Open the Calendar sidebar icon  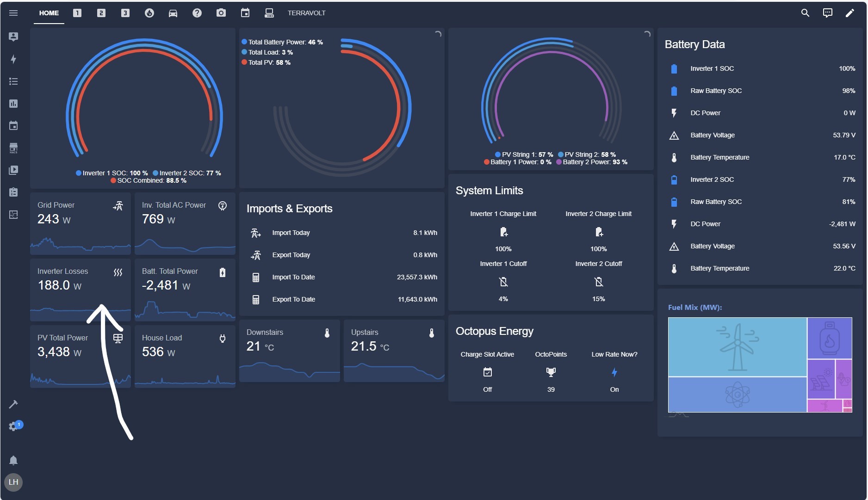click(13, 126)
